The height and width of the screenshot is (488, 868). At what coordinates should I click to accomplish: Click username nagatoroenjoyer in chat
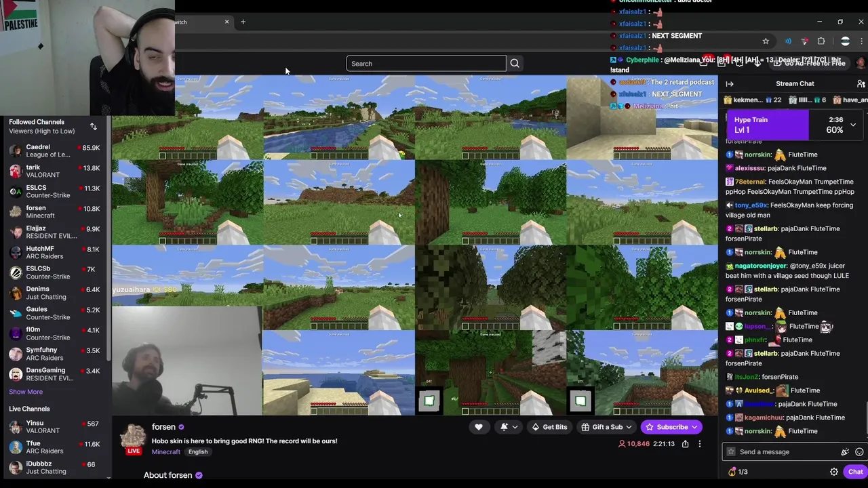[760, 266]
